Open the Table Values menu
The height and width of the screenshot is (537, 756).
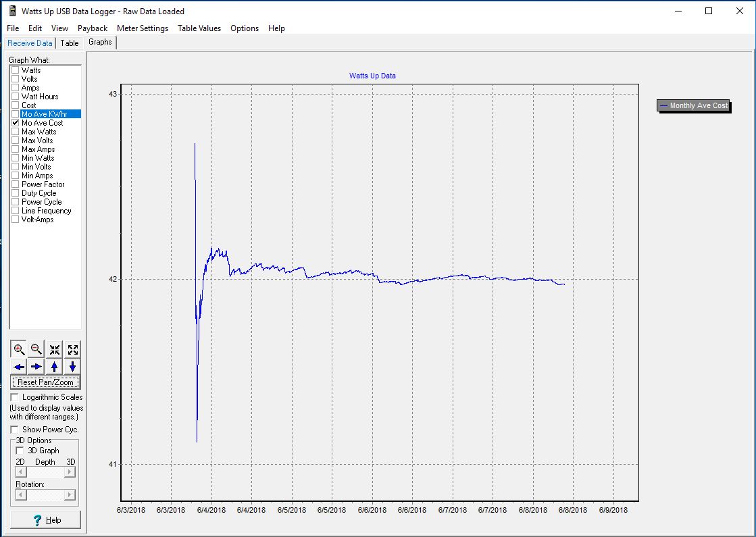[199, 28]
